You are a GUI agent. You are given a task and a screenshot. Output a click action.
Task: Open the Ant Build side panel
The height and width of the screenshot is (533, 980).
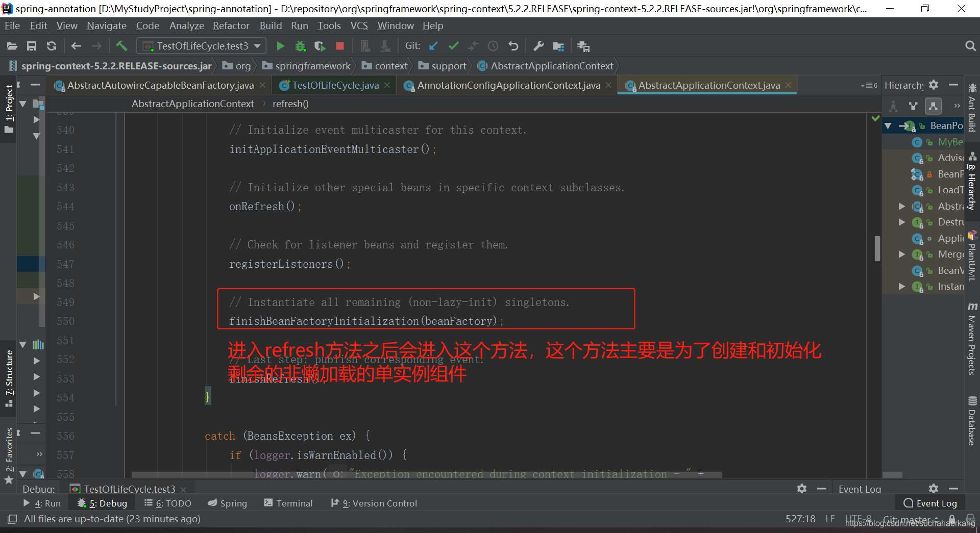[x=972, y=108]
